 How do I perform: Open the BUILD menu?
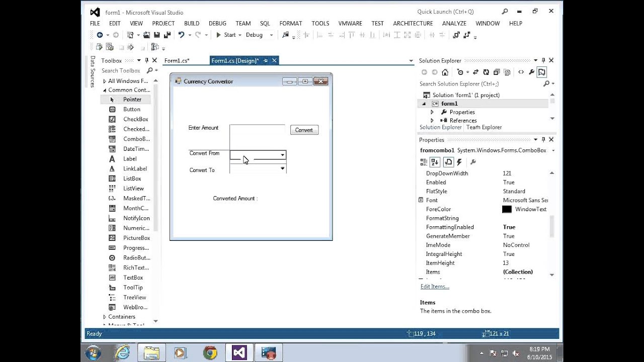pyautogui.click(x=192, y=24)
